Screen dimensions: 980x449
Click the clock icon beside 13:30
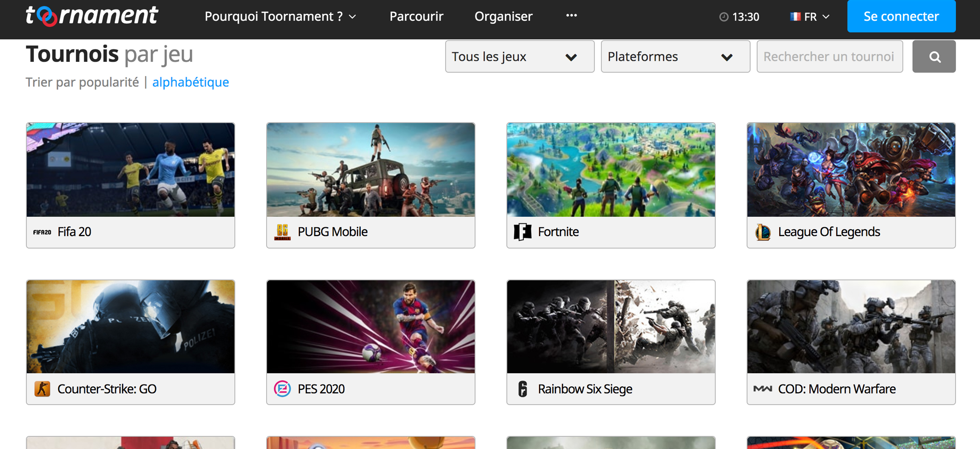click(723, 17)
